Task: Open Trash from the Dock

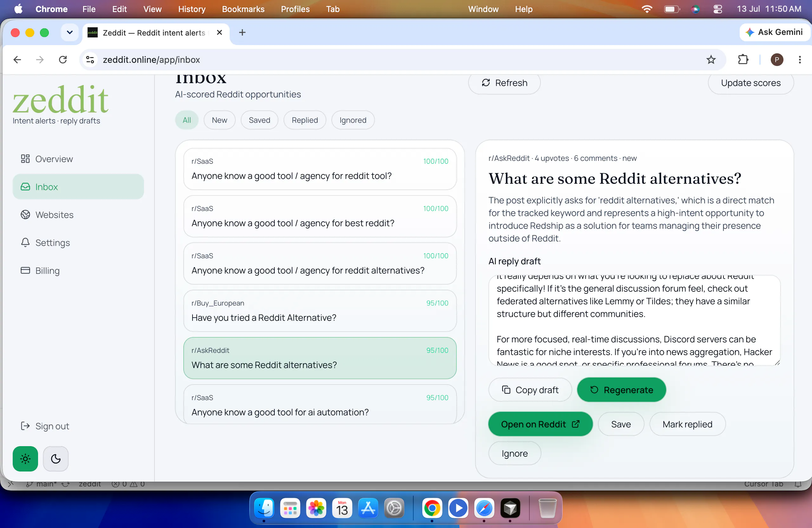Action: click(x=547, y=508)
